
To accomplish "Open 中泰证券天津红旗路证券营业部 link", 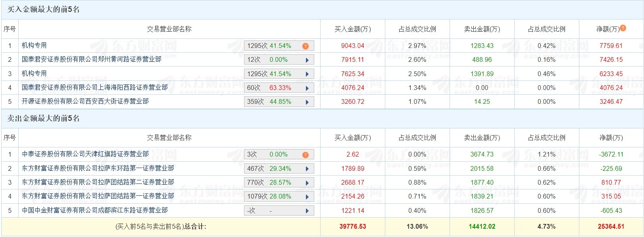I will [x=85, y=154].
